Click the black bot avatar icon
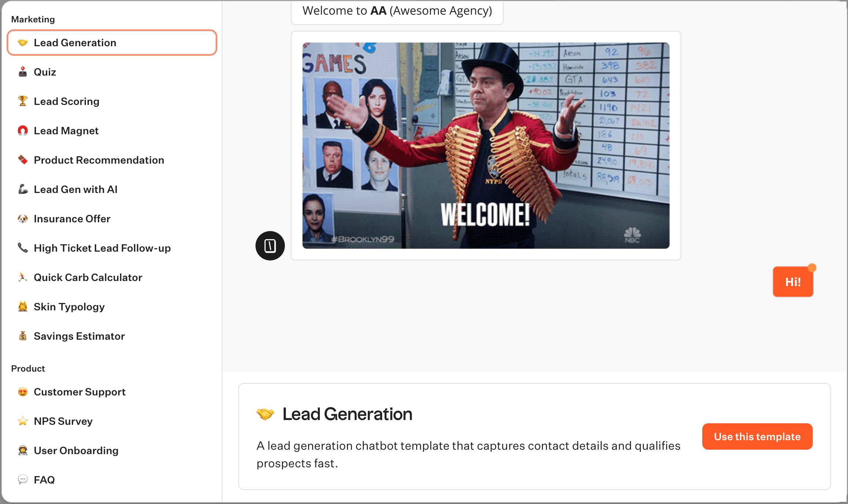 [270, 246]
